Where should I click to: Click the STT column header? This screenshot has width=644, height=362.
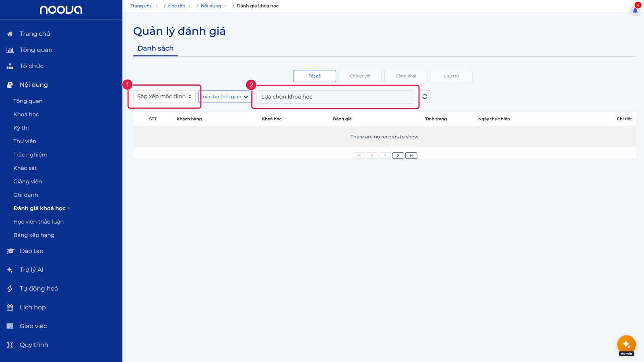pyautogui.click(x=153, y=119)
